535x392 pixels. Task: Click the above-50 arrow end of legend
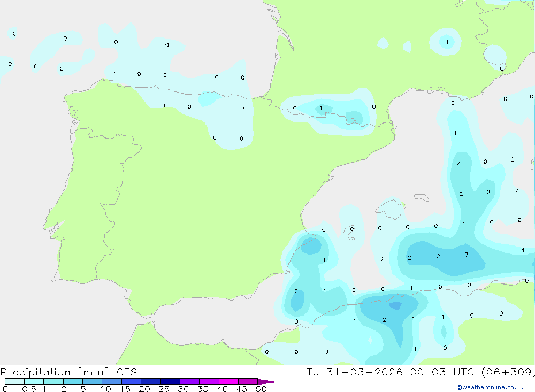coord(267,382)
